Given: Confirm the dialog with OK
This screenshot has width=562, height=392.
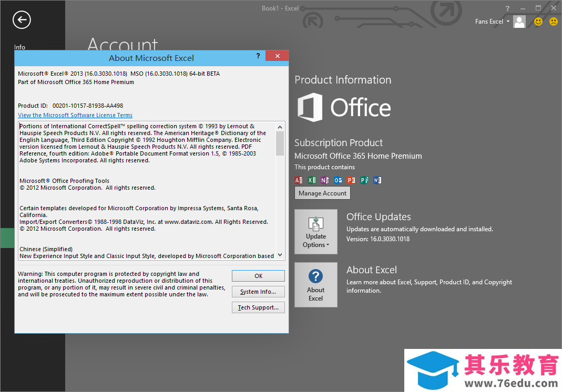Looking at the screenshot, I should click(x=259, y=276).
